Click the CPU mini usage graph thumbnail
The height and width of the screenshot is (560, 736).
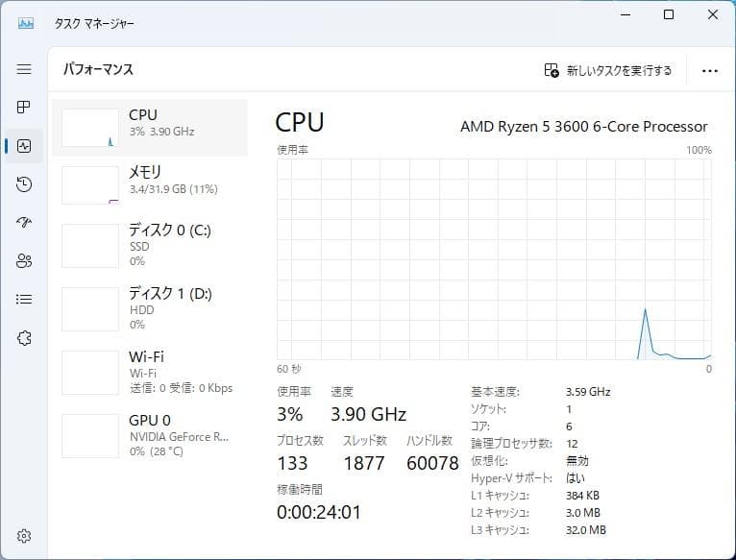coord(90,128)
